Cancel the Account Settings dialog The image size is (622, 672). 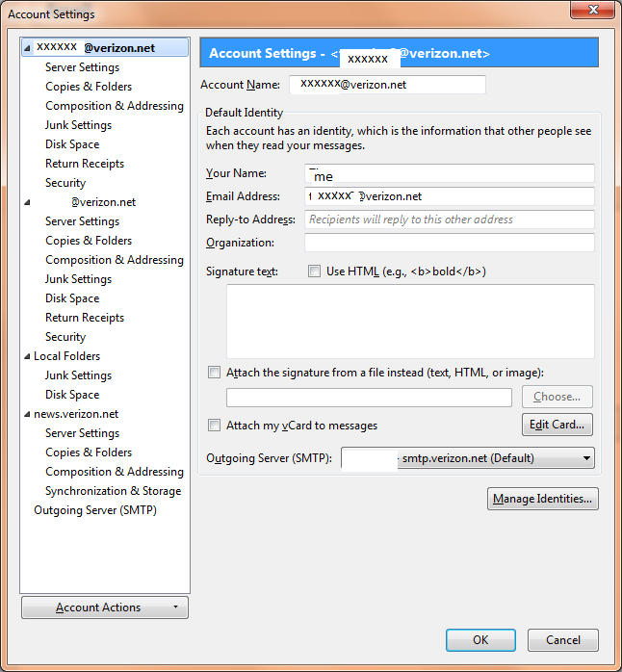pos(563,640)
